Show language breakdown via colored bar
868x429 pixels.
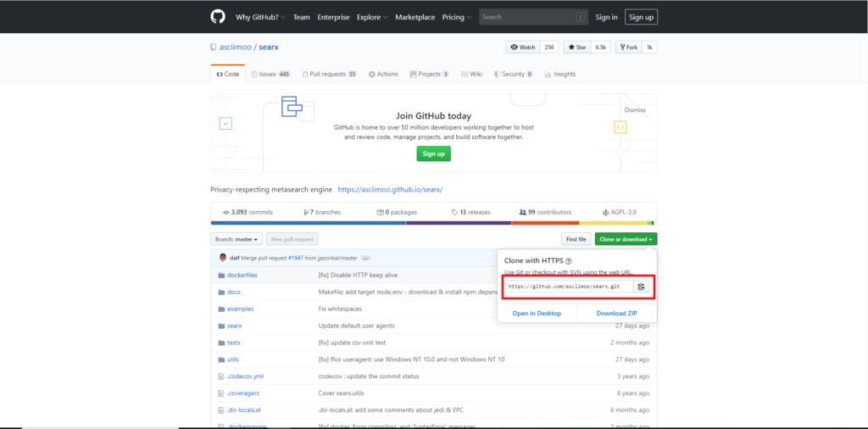[434, 223]
